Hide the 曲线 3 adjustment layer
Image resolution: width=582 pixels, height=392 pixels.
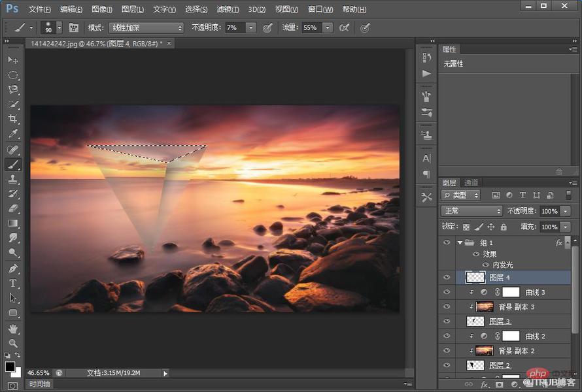(447, 292)
